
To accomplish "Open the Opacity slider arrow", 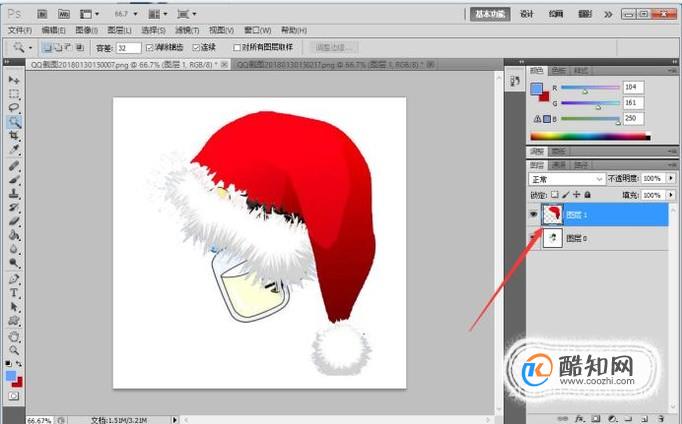I will 671,178.
